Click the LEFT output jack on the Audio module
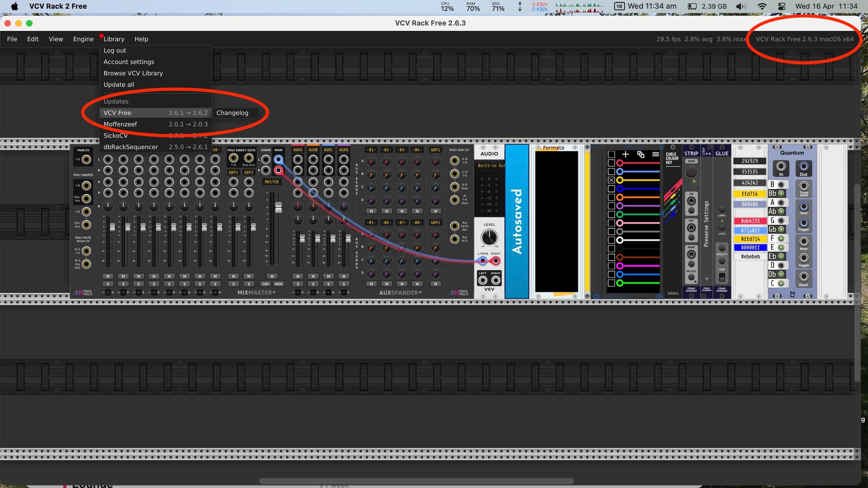 [483, 281]
